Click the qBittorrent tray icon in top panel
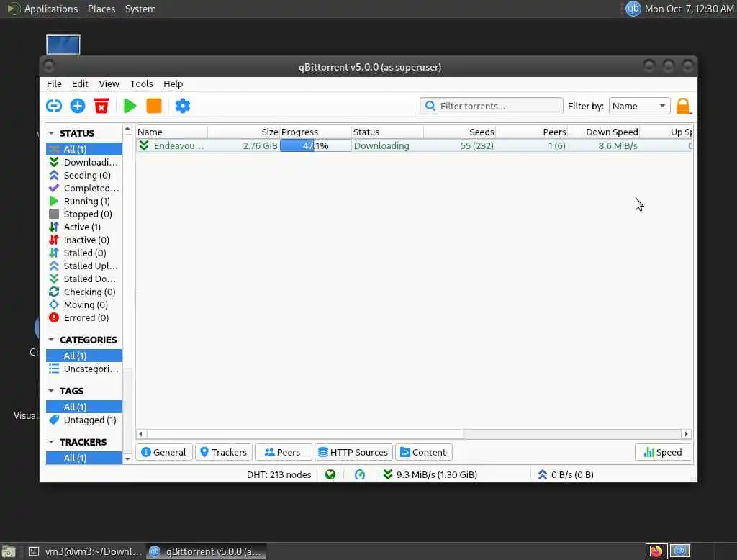This screenshot has height=560, width=737. click(x=633, y=9)
